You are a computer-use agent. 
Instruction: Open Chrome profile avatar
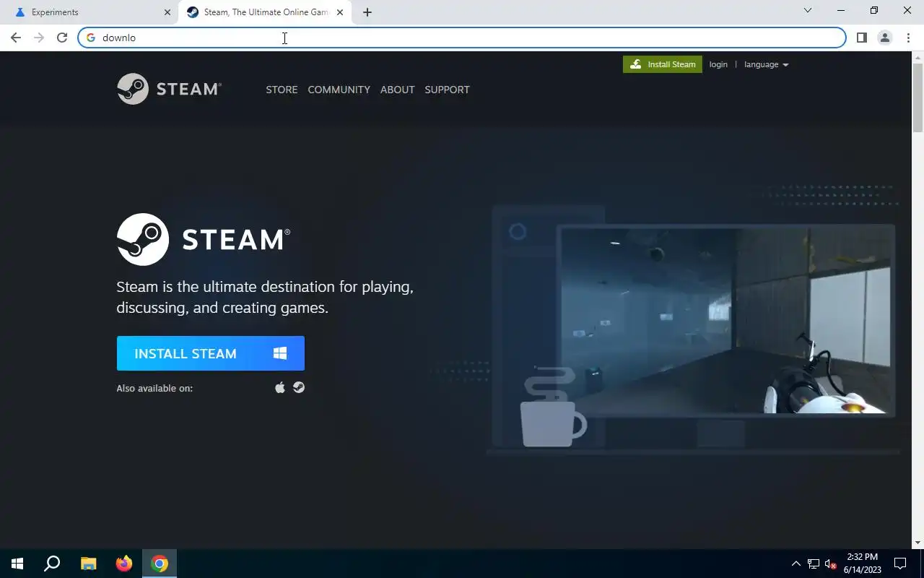(x=884, y=38)
